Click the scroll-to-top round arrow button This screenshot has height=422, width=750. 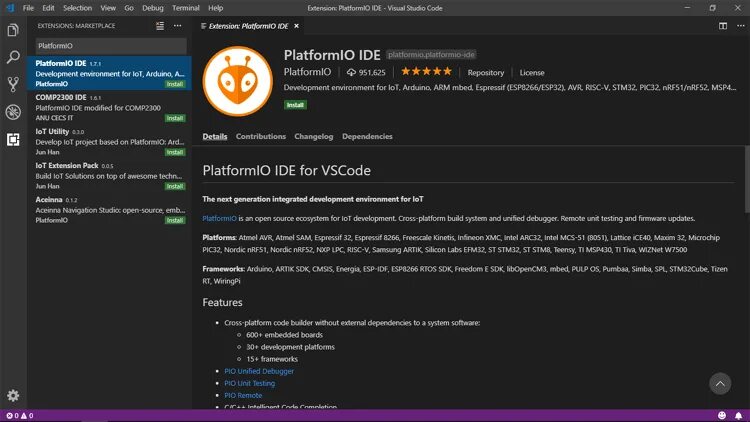point(720,383)
